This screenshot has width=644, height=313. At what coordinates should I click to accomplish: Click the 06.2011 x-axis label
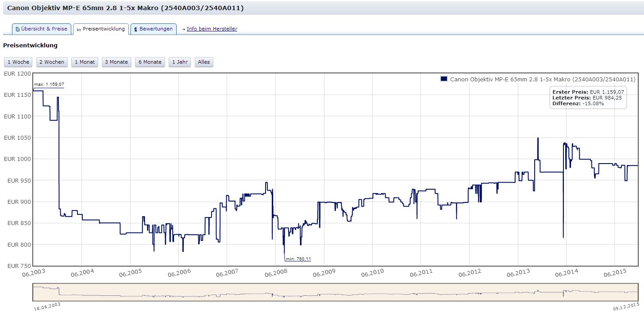(x=421, y=273)
